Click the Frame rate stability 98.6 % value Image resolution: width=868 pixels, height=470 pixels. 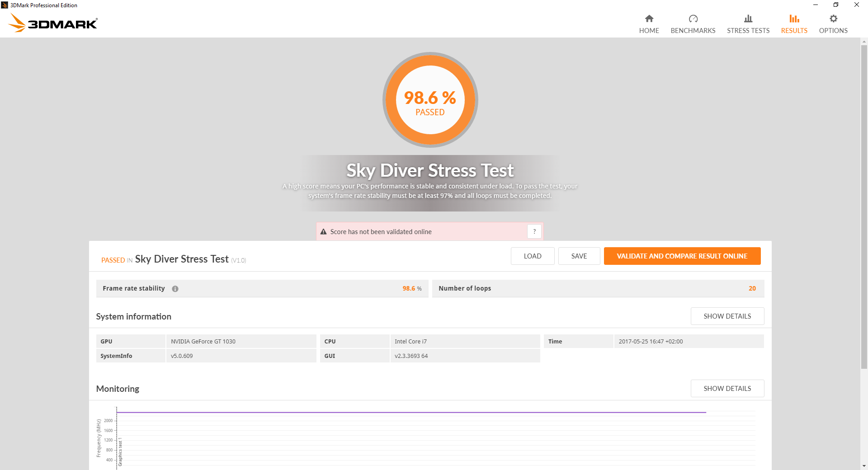tap(412, 288)
